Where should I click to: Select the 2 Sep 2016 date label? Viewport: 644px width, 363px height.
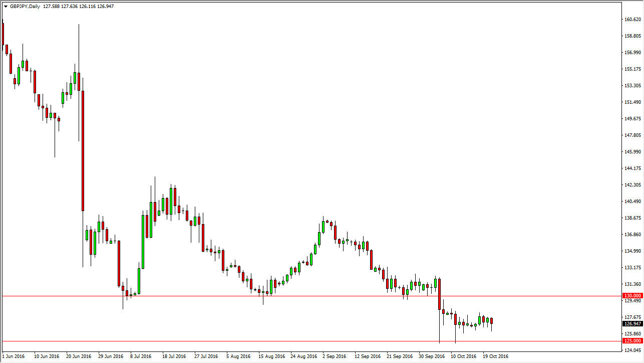pos(334,356)
